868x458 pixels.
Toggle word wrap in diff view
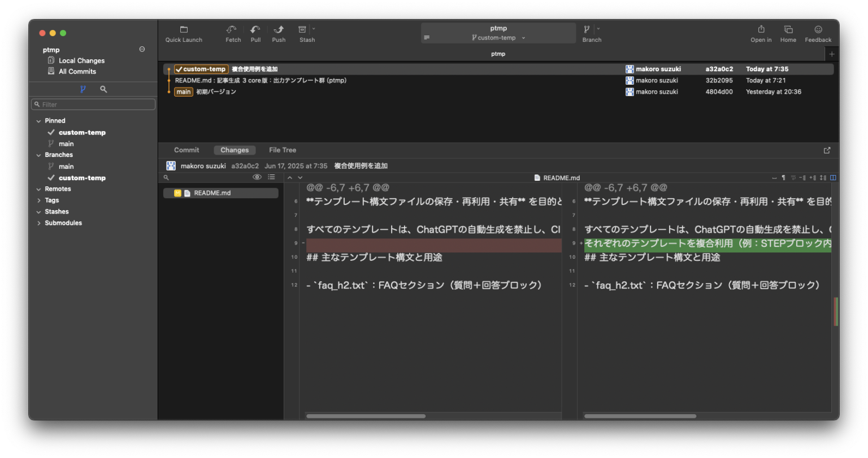coord(793,178)
